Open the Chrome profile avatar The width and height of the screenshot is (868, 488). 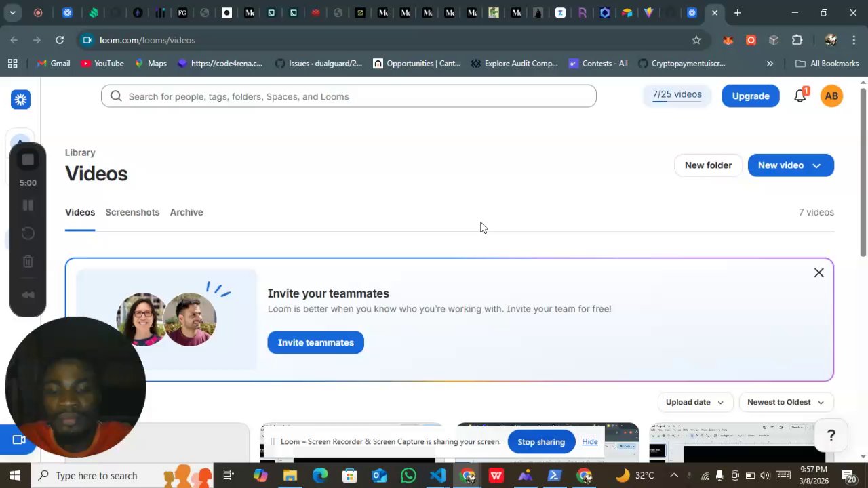(831, 40)
